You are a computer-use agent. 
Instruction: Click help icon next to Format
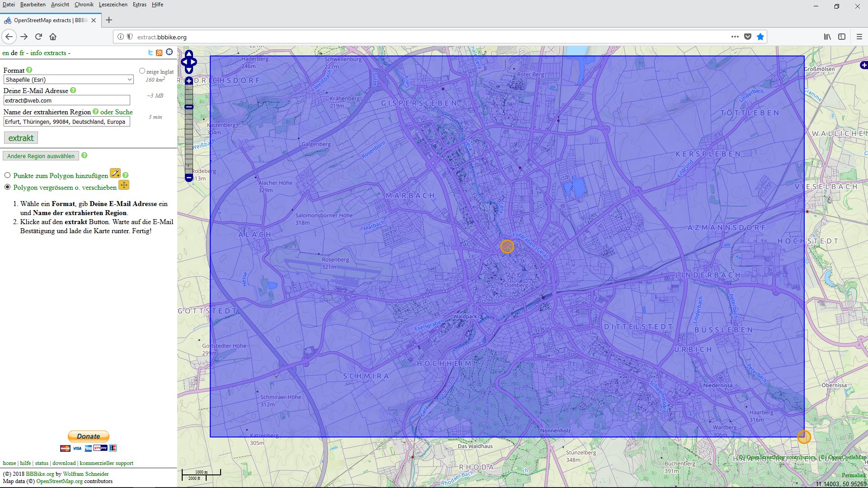click(x=29, y=70)
